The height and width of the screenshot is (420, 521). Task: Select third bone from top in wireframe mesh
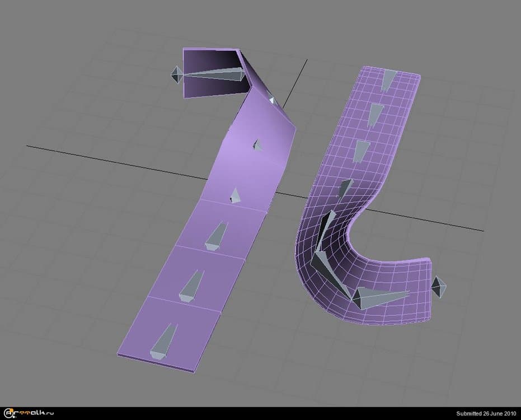[x=362, y=152]
